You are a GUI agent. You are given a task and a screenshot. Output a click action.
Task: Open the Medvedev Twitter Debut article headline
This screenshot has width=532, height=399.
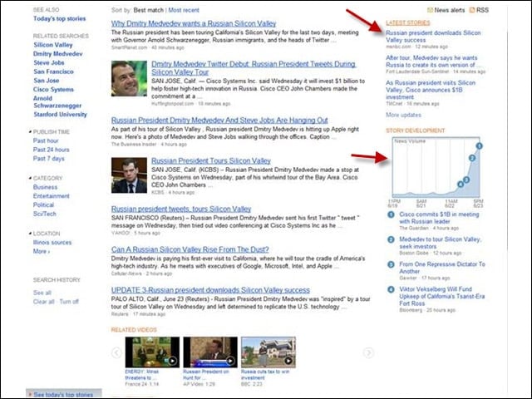[x=254, y=68]
